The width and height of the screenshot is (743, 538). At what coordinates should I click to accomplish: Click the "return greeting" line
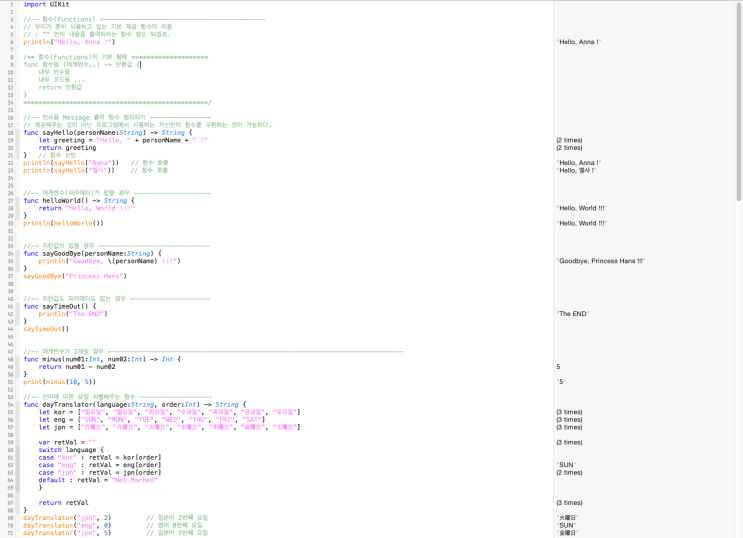(67, 148)
